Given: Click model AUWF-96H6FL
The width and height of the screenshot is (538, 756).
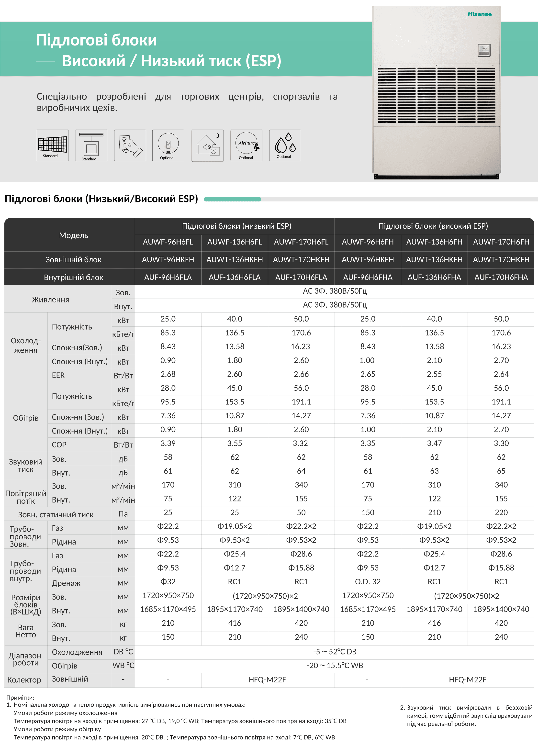Looking at the screenshot, I should [x=168, y=242].
